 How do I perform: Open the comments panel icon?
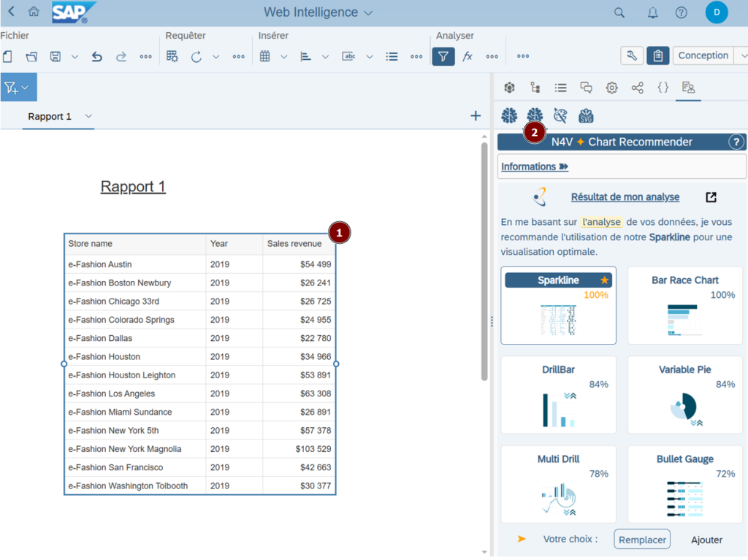pyautogui.click(x=586, y=88)
